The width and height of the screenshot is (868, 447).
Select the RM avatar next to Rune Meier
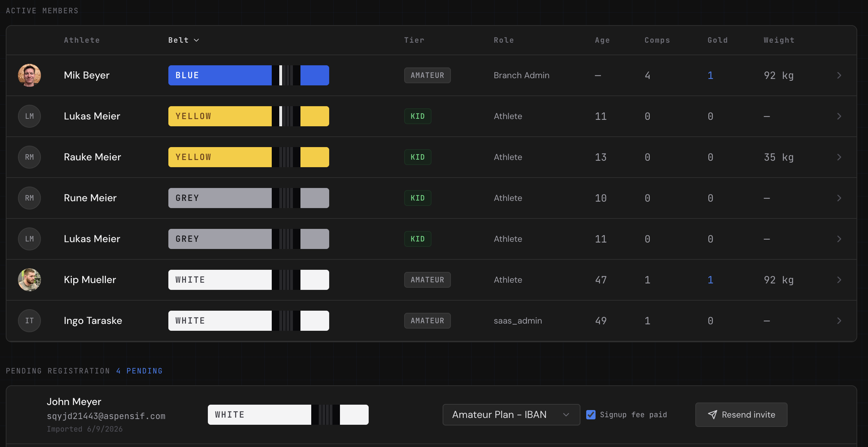coord(29,198)
